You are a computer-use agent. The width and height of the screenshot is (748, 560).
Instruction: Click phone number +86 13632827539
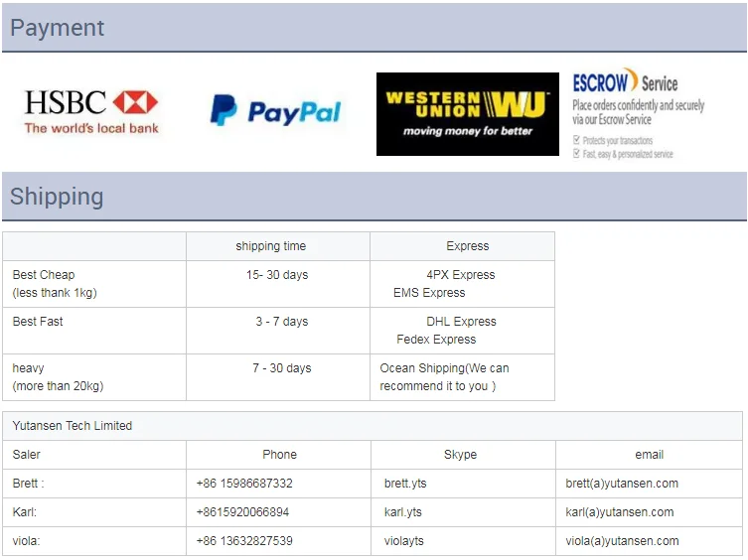(x=244, y=541)
